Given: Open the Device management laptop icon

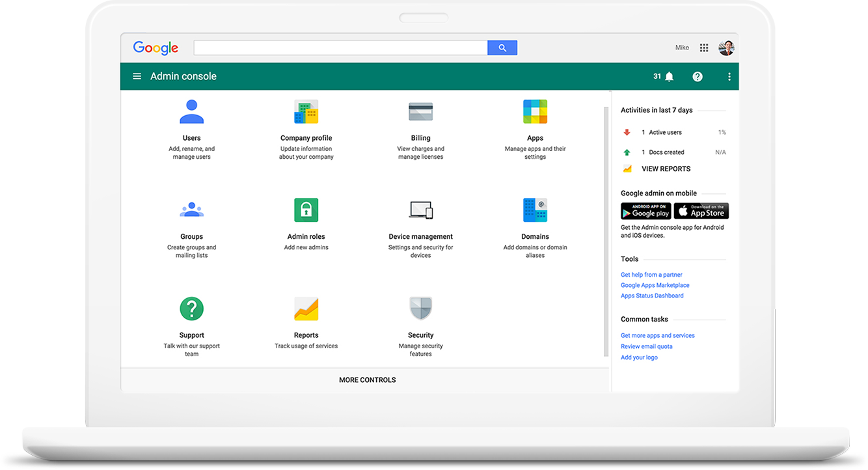Looking at the screenshot, I should tap(420, 209).
